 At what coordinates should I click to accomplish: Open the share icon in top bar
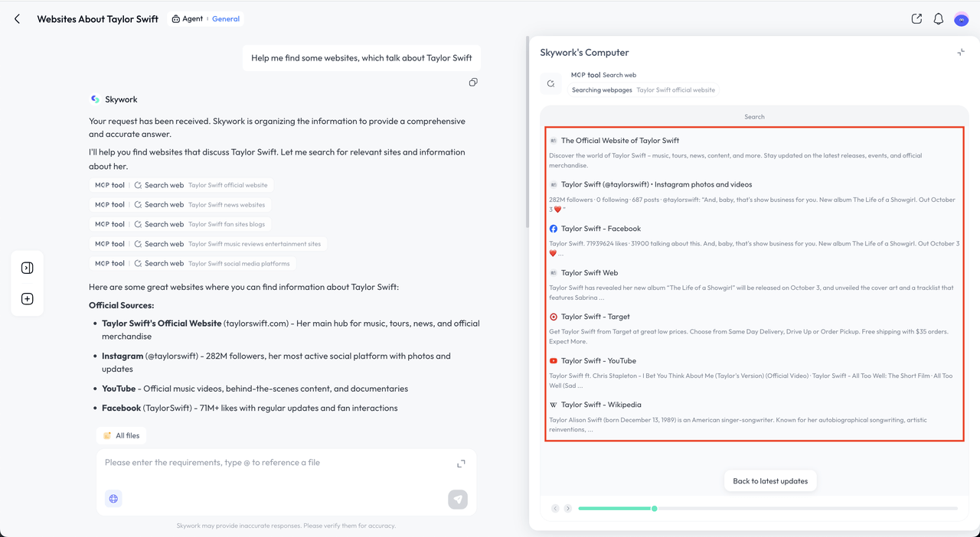coord(916,19)
